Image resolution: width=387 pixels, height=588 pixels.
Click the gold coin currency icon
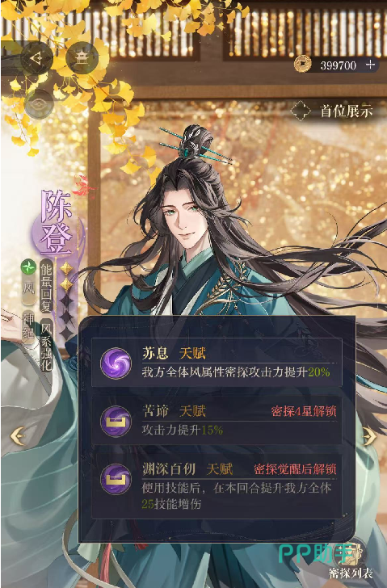303,65
